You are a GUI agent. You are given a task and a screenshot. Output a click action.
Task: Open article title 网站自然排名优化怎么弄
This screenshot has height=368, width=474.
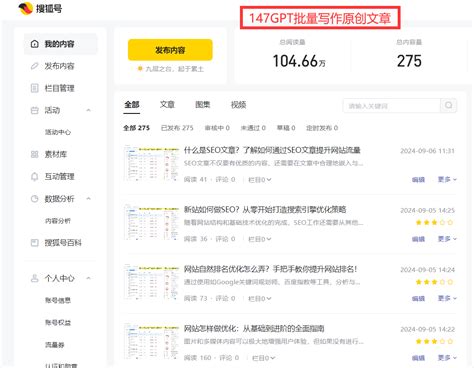(x=270, y=269)
